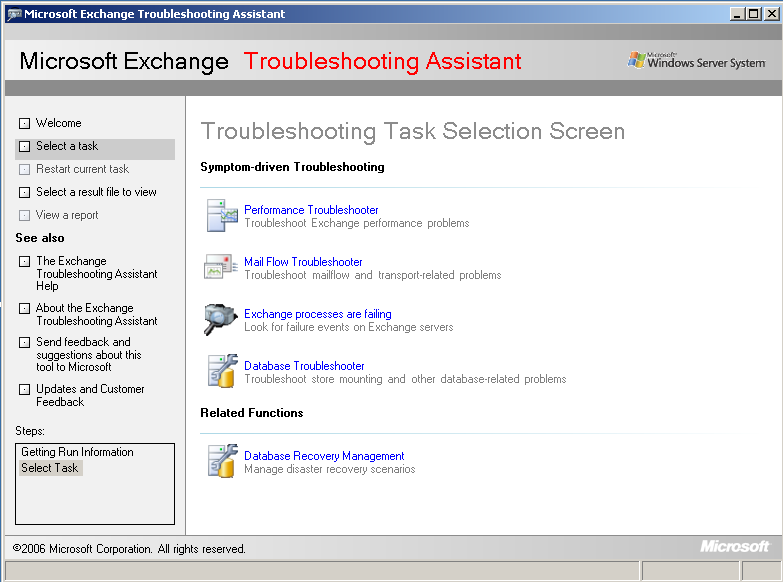Click the copyright notice in footer
Screen dimensions: 783x582
[129, 549]
